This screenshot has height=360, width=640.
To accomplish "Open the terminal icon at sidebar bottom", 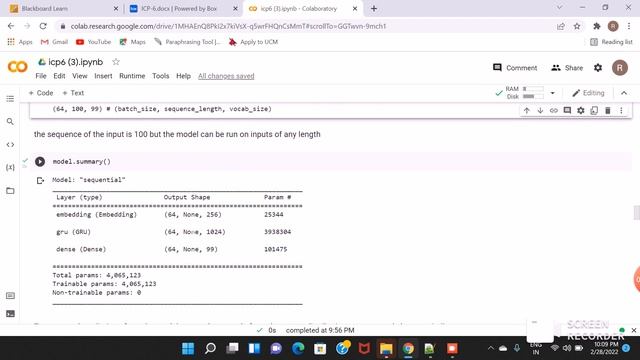I will tap(10, 313).
